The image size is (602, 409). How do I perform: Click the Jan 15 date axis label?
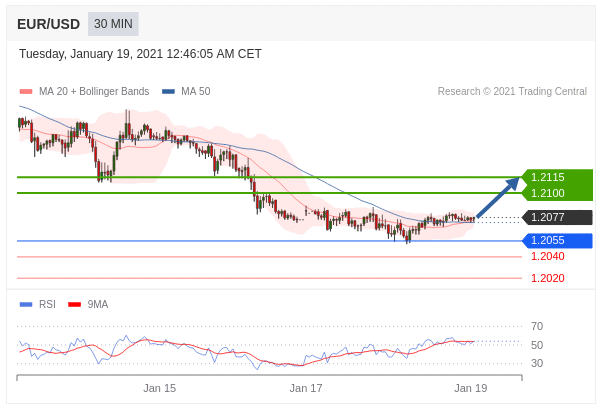point(159,388)
